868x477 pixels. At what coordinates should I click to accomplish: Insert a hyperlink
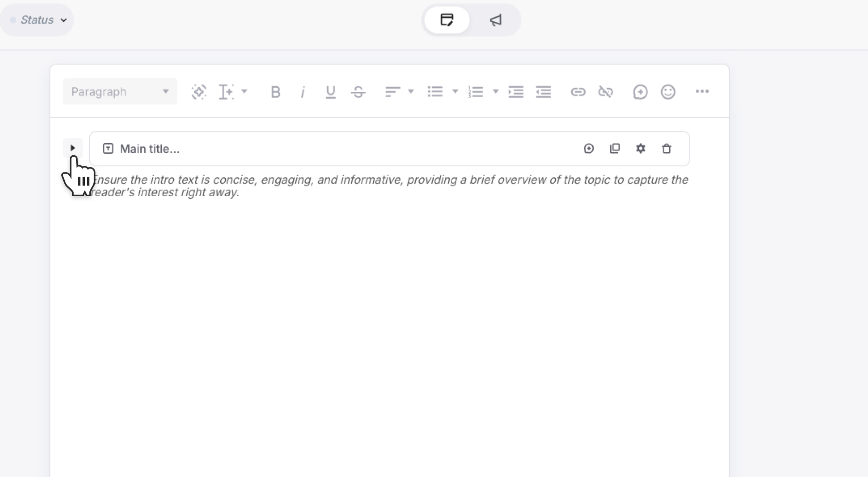(578, 91)
